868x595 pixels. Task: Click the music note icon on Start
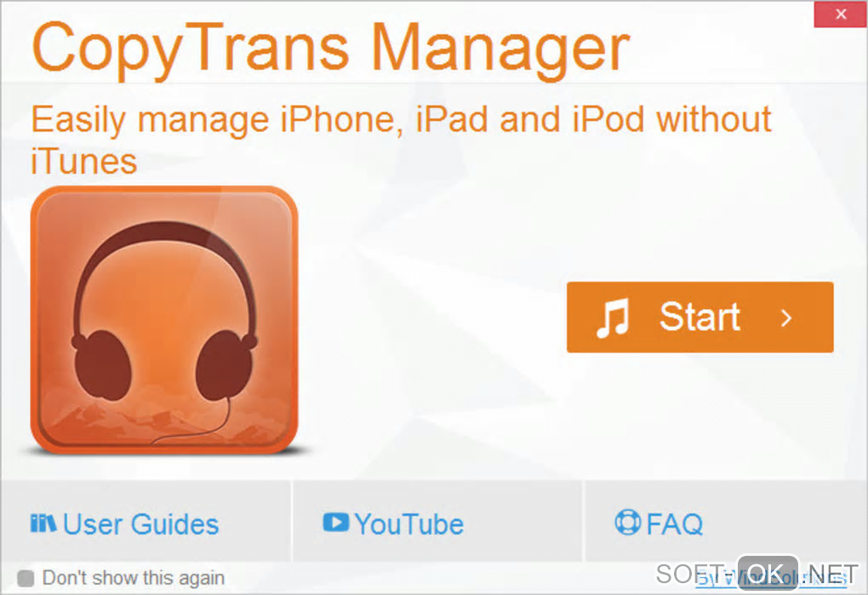pyautogui.click(x=613, y=318)
